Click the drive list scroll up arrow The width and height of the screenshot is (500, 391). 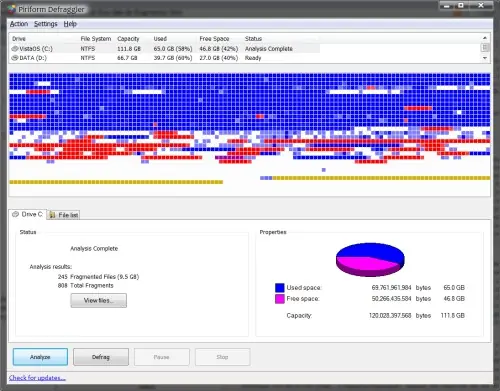(485, 38)
